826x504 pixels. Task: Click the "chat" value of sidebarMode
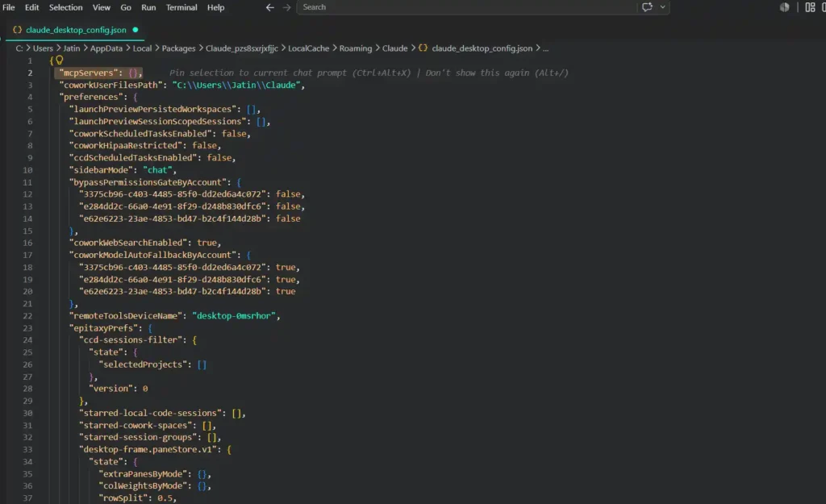pyautogui.click(x=157, y=169)
